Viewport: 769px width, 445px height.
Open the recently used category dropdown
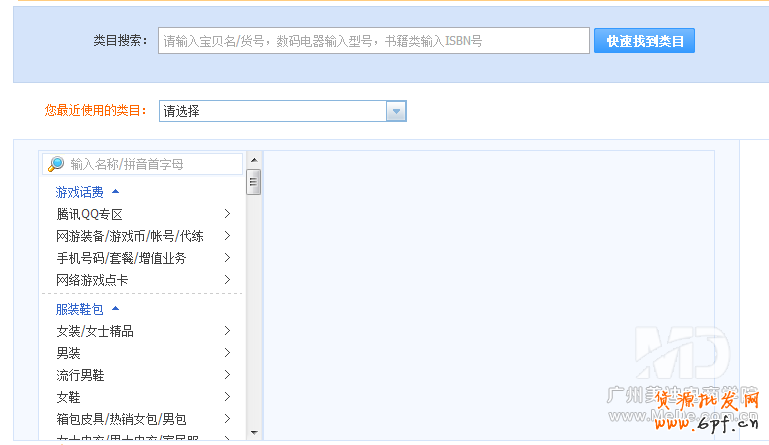coord(396,111)
